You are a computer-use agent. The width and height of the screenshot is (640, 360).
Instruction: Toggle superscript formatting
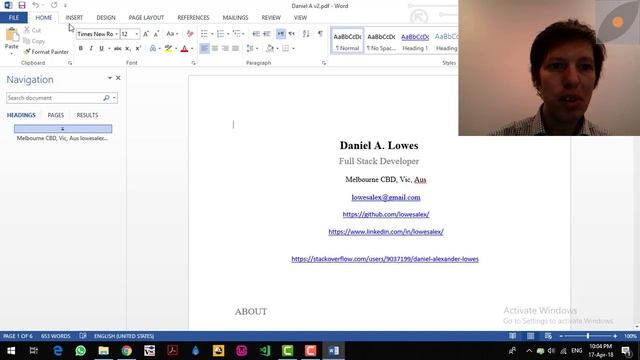click(138, 49)
